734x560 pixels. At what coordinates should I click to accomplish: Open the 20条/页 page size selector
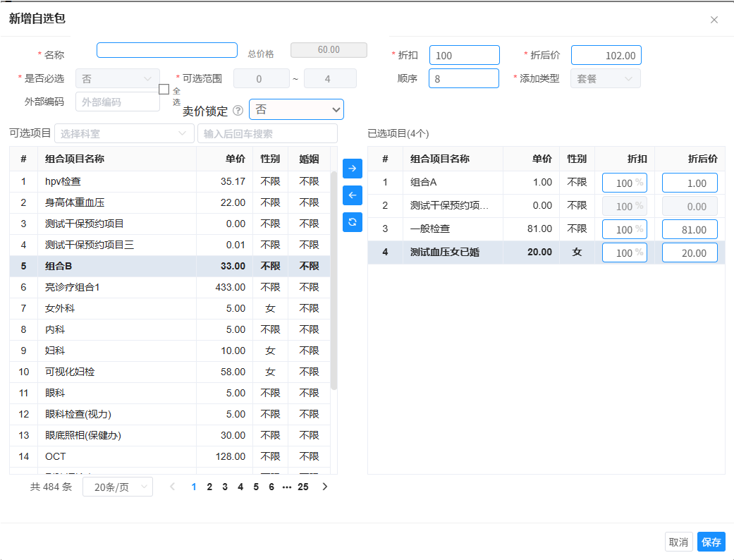pyautogui.click(x=117, y=487)
